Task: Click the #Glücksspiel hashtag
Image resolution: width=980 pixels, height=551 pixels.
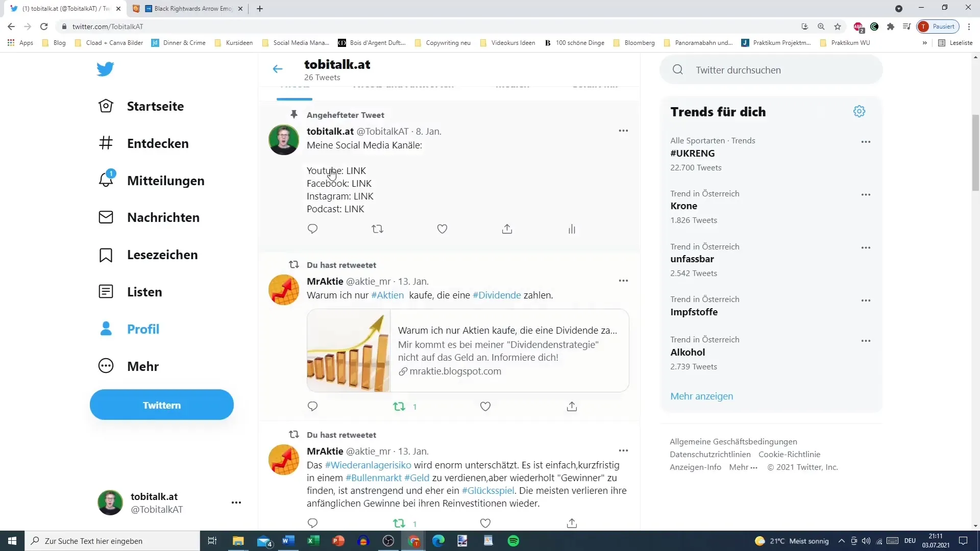Action: pyautogui.click(x=488, y=491)
